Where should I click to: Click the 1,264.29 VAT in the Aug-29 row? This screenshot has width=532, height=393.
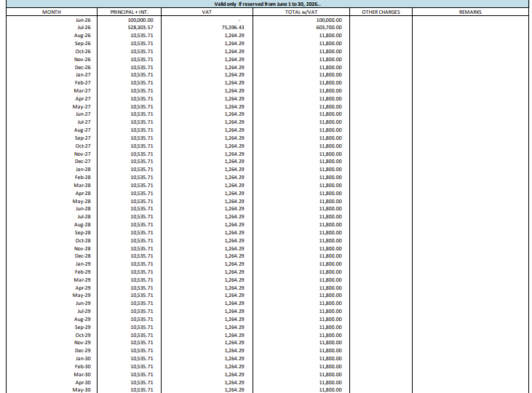[234, 319]
